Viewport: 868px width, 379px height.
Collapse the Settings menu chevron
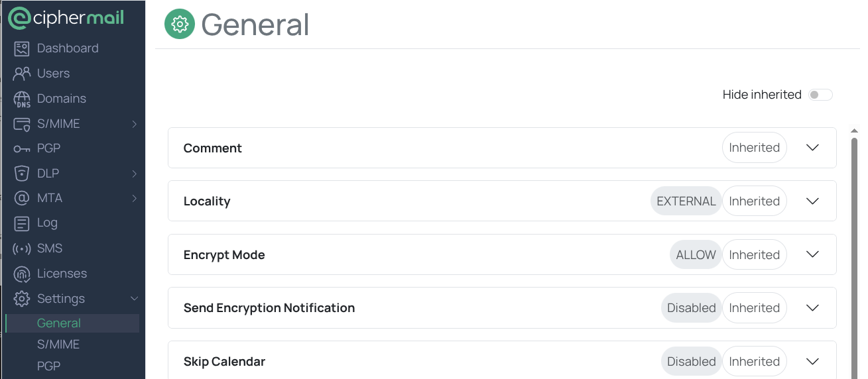pyautogui.click(x=134, y=299)
